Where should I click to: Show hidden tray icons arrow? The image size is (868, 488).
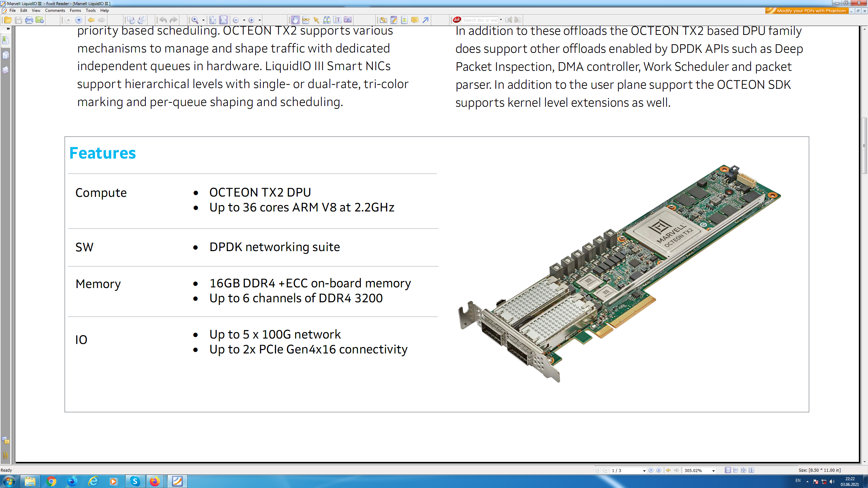point(807,482)
